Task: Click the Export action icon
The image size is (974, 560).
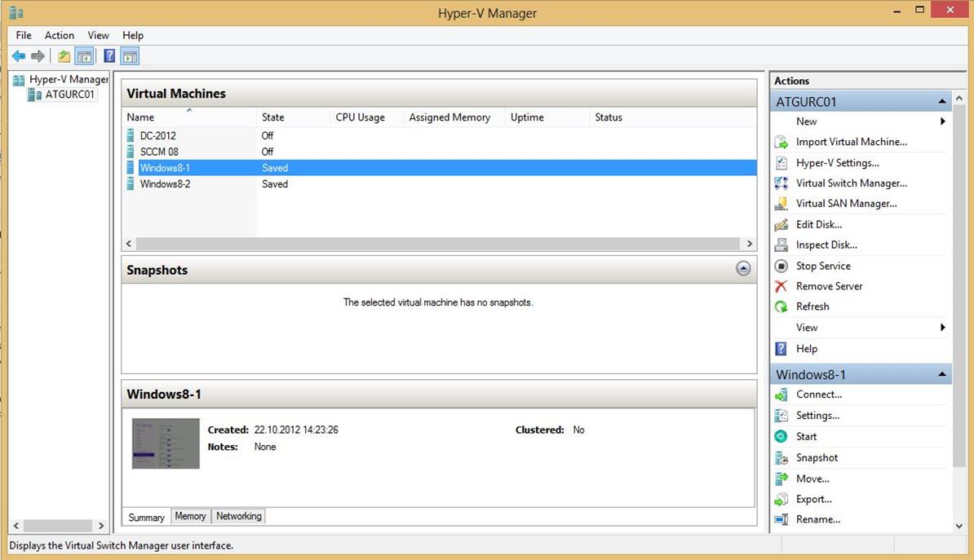Action: (x=781, y=499)
